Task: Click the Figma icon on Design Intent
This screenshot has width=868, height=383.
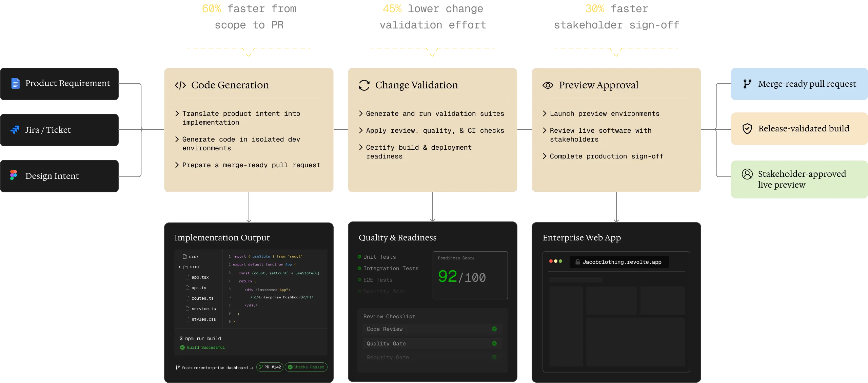Action: pyautogui.click(x=14, y=175)
